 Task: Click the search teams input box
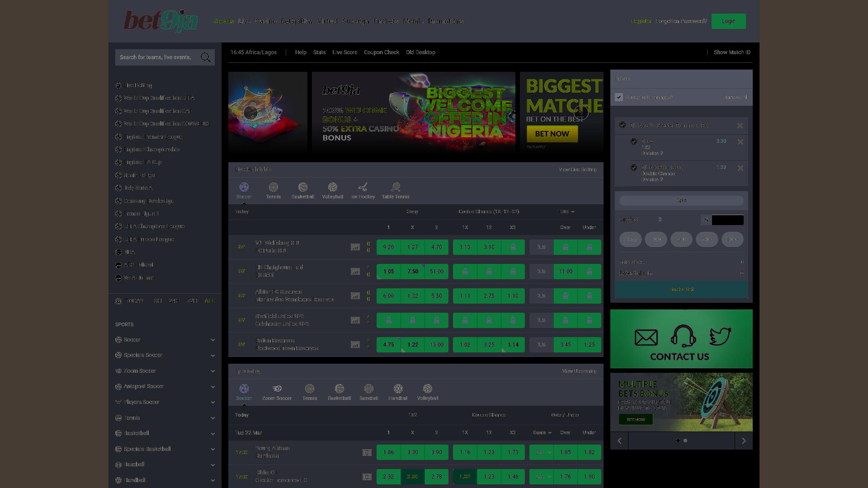[165, 57]
